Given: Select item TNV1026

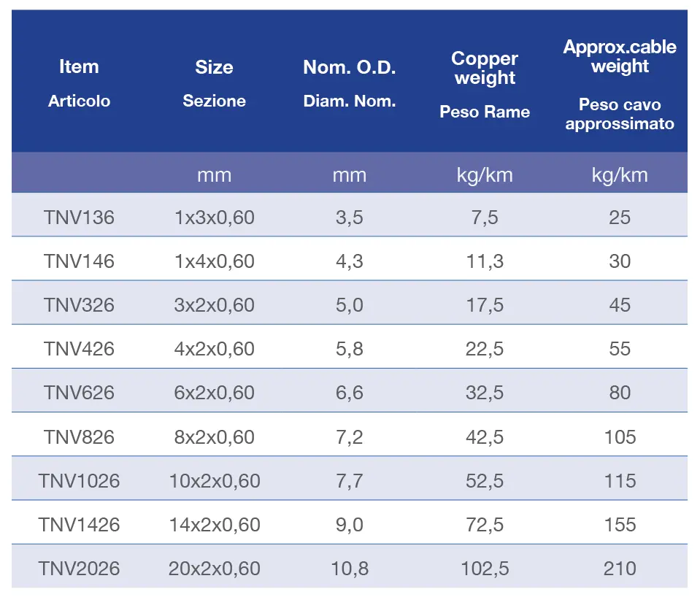Looking at the screenshot, I should tap(79, 481).
